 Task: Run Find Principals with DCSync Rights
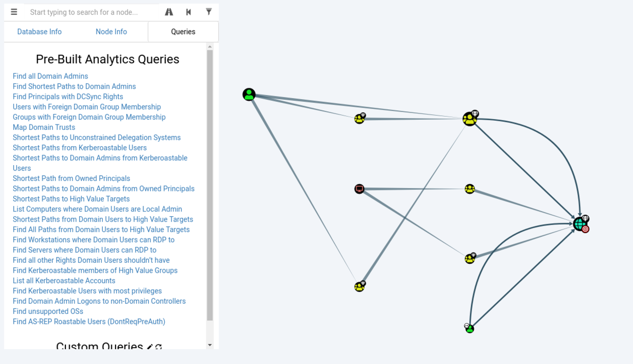click(68, 97)
